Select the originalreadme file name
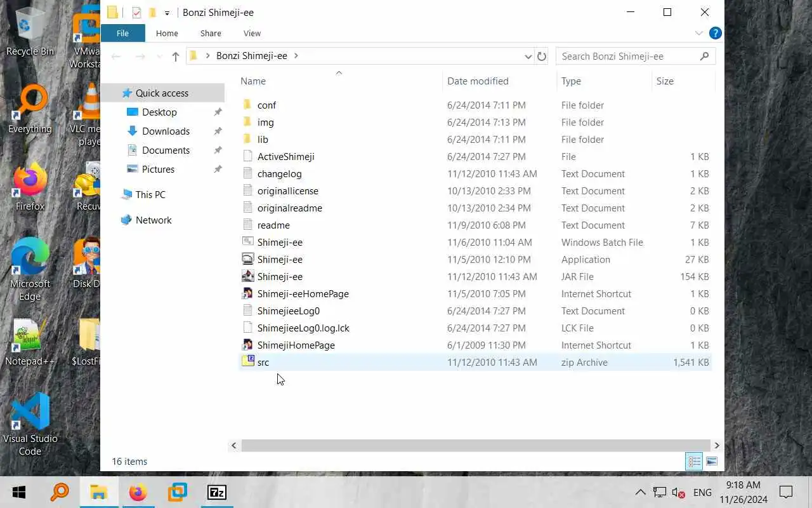Image resolution: width=812 pixels, height=508 pixels. click(x=290, y=208)
